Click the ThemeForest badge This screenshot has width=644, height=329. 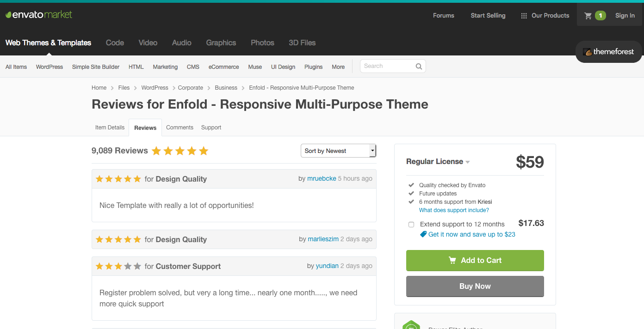click(x=609, y=52)
